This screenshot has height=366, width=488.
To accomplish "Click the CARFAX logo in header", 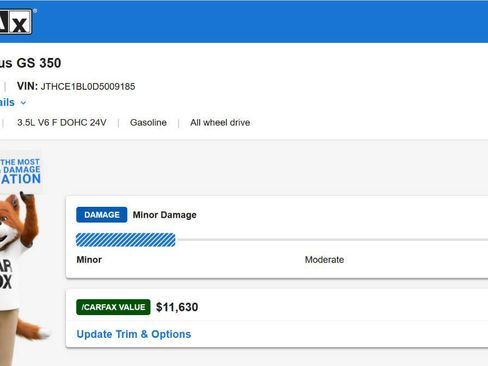I will (16, 22).
